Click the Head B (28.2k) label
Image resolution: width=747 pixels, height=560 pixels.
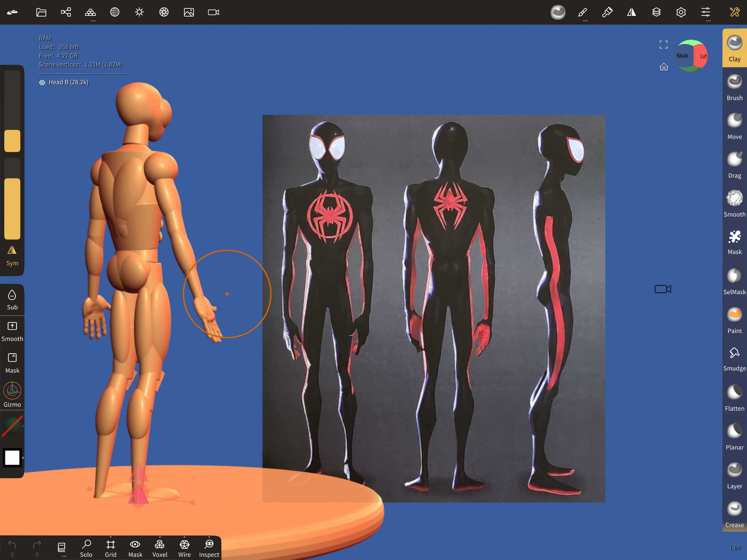click(x=69, y=82)
